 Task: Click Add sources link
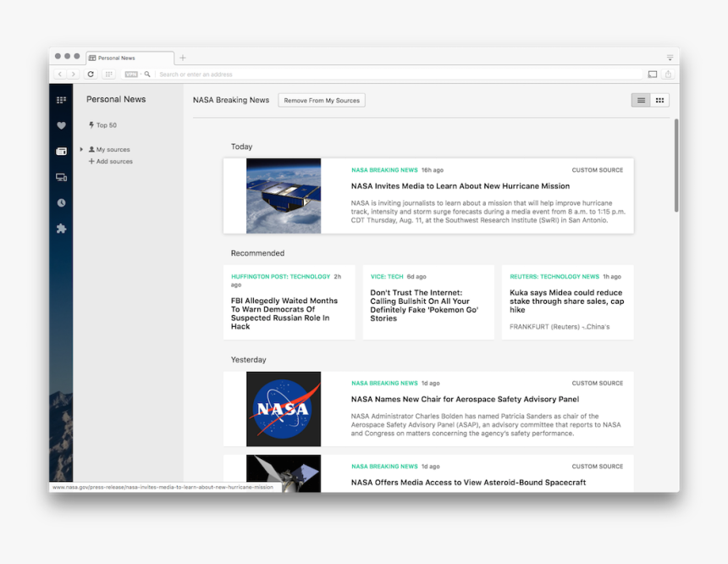(111, 161)
